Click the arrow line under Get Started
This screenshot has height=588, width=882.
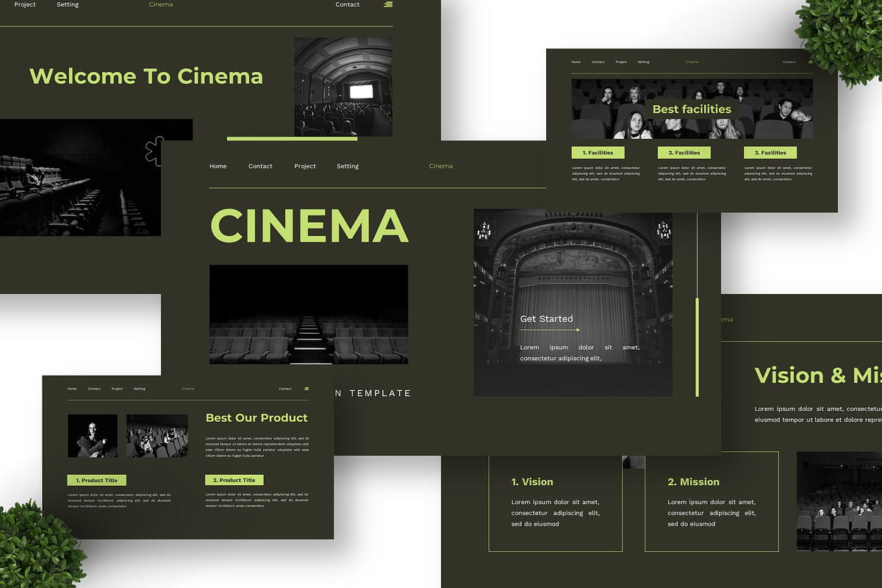551,330
